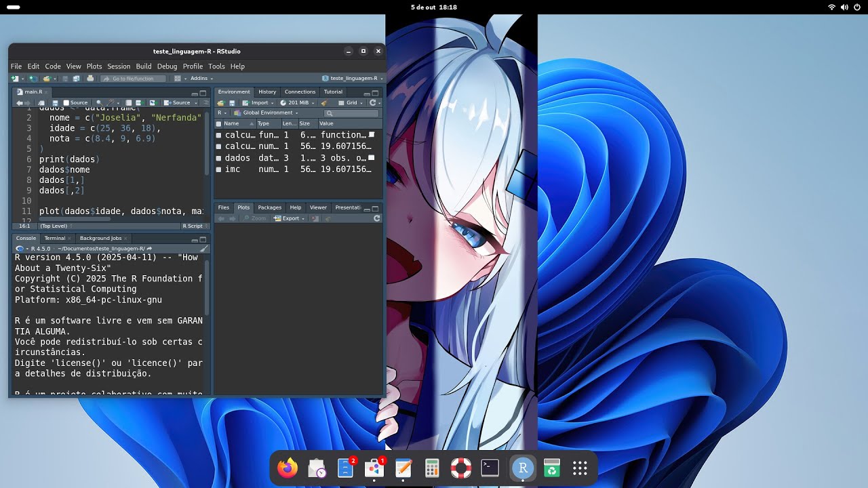
Task: Open the New File dropdown arrow
Action: coord(23,79)
